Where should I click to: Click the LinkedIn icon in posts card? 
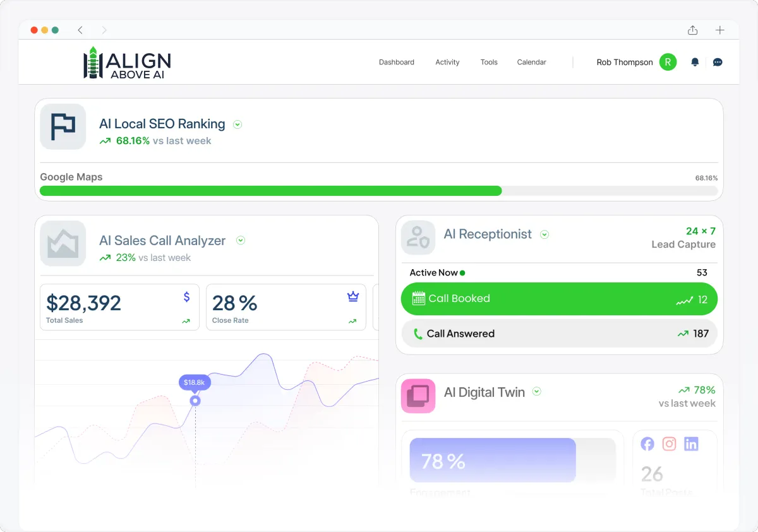(x=691, y=444)
